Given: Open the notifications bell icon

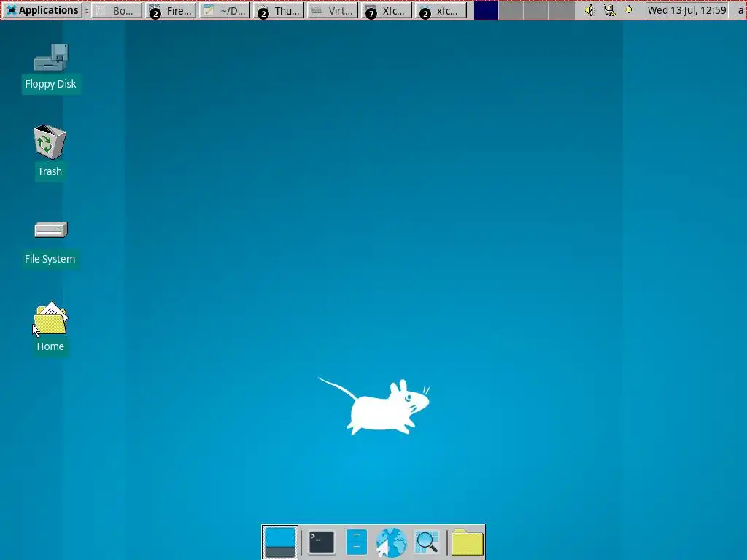Looking at the screenshot, I should click(x=629, y=10).
